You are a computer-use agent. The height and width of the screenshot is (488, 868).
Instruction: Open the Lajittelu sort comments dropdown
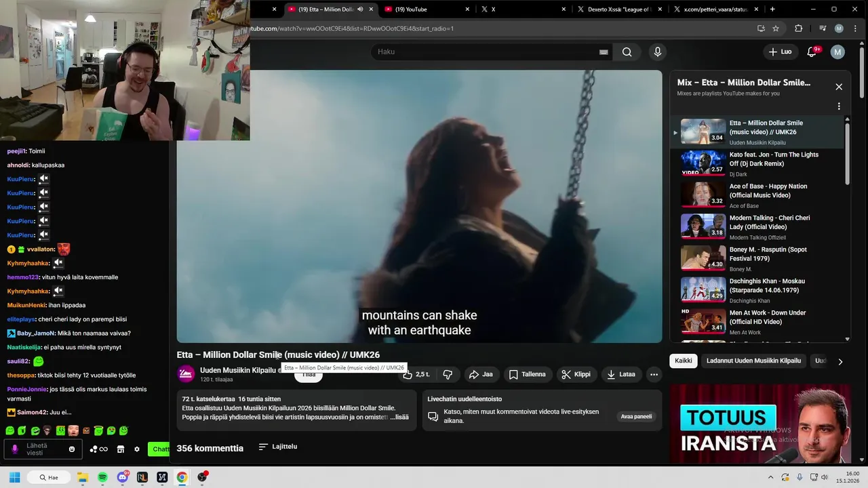click(278, 447)
